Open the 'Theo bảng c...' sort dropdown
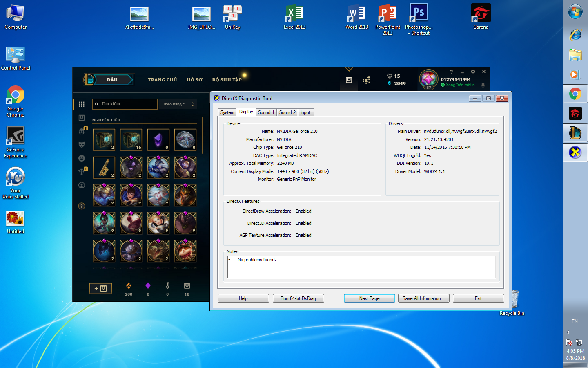The image size is (588, 368). click(178, 104)
